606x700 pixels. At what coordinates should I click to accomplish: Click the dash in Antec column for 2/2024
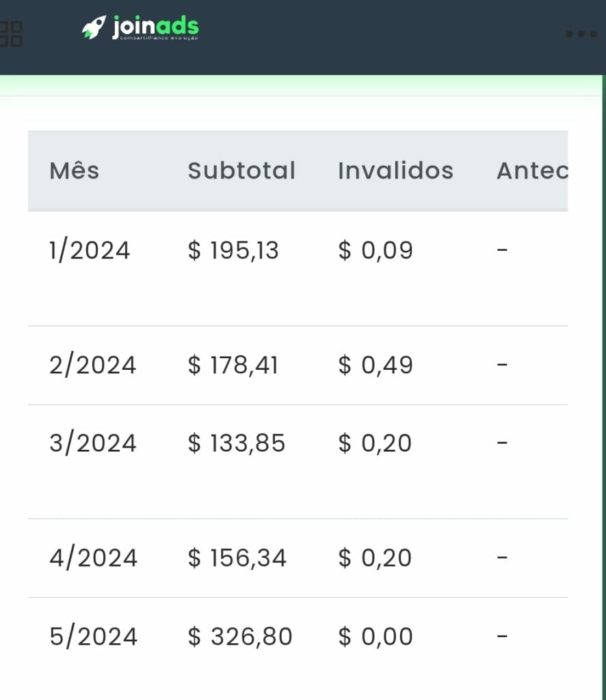(x=503, y=364)
